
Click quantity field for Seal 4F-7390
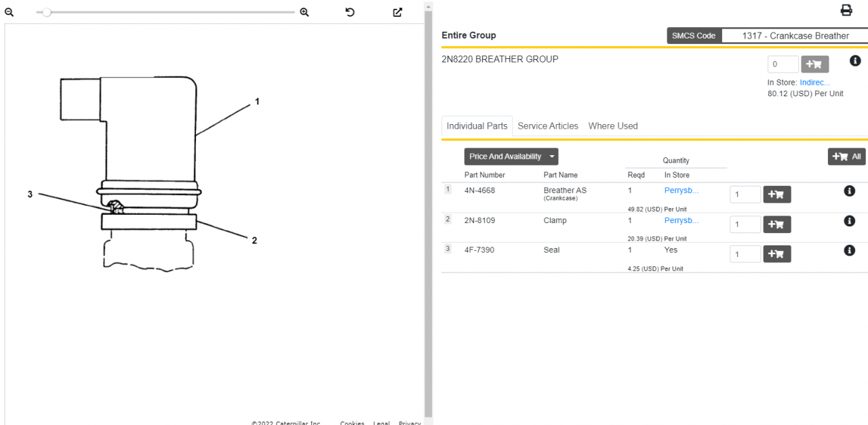point(745,254)
